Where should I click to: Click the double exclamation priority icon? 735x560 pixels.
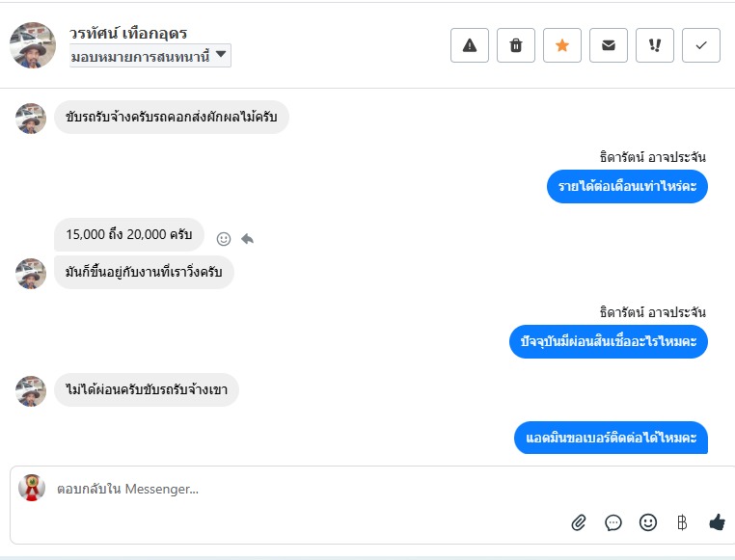tap(655, 45)
